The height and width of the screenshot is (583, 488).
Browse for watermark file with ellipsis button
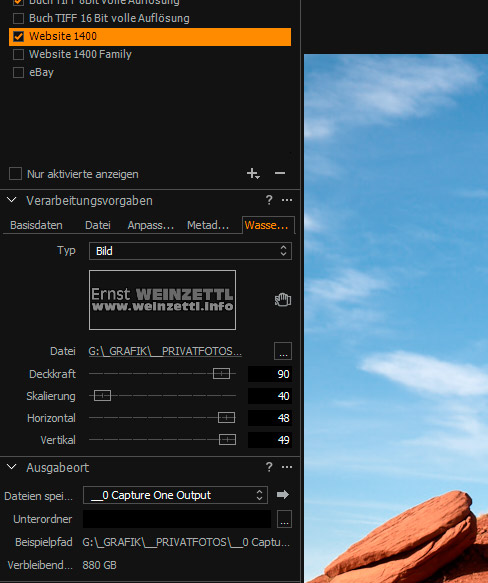coord(283,351)
